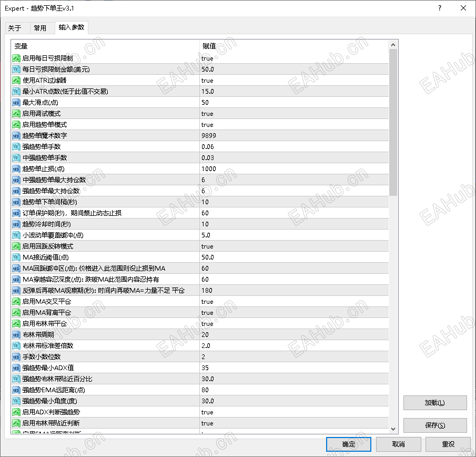This screenshot has height=457, width=476.
Task: Click the 赋值 column header
Action: point(294,46)
